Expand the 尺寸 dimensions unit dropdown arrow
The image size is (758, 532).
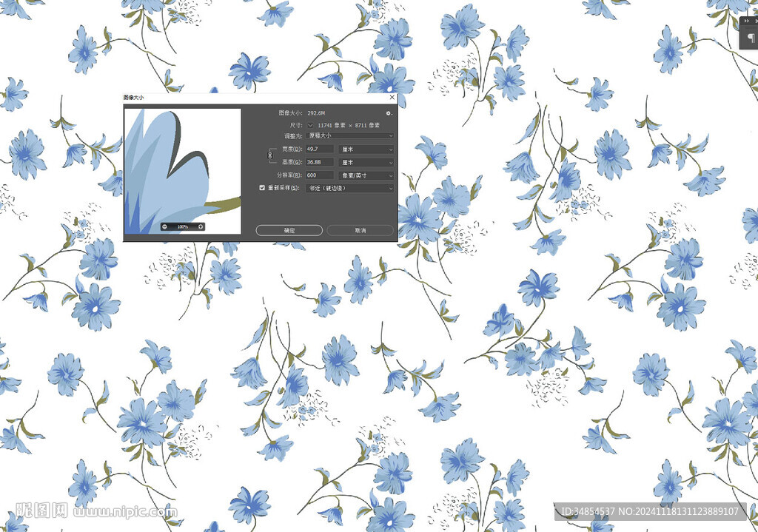(310, 125)
